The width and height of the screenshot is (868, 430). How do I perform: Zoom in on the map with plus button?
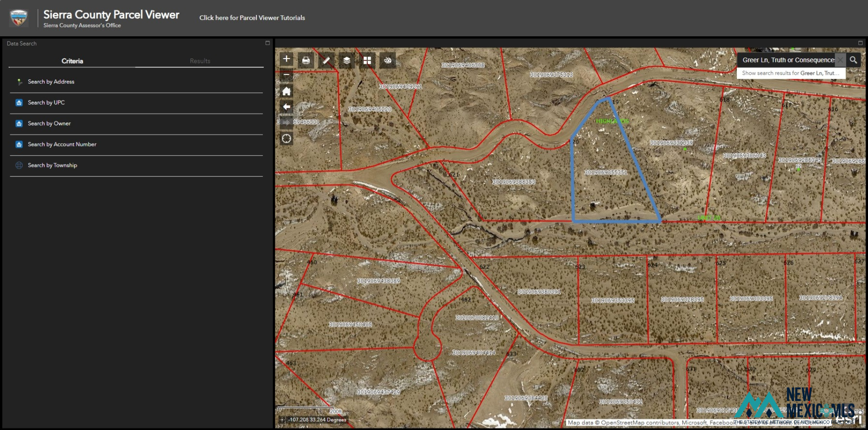pos(286,59)
